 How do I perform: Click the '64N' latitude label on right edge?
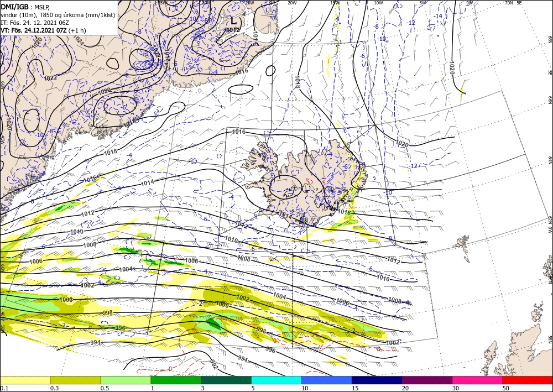pos(550,160)
